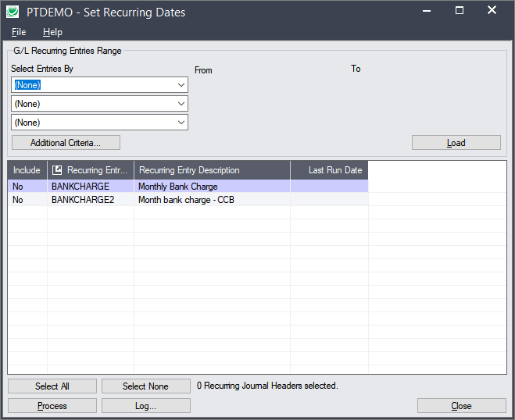Open the File menu
The height and width of the screenshot is (420, 515).
(x=19, y=32)
